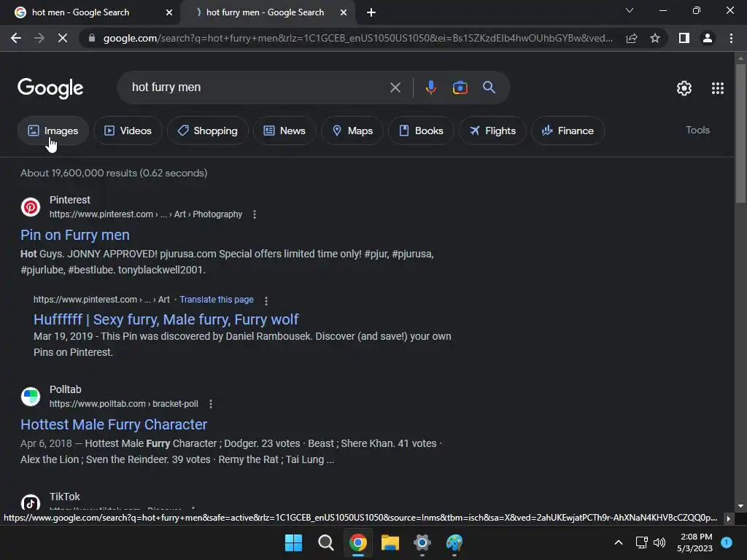This screenshot has height=560, width=747.
Task: Click the forward navigation arrow
Action: coord(39,38)
